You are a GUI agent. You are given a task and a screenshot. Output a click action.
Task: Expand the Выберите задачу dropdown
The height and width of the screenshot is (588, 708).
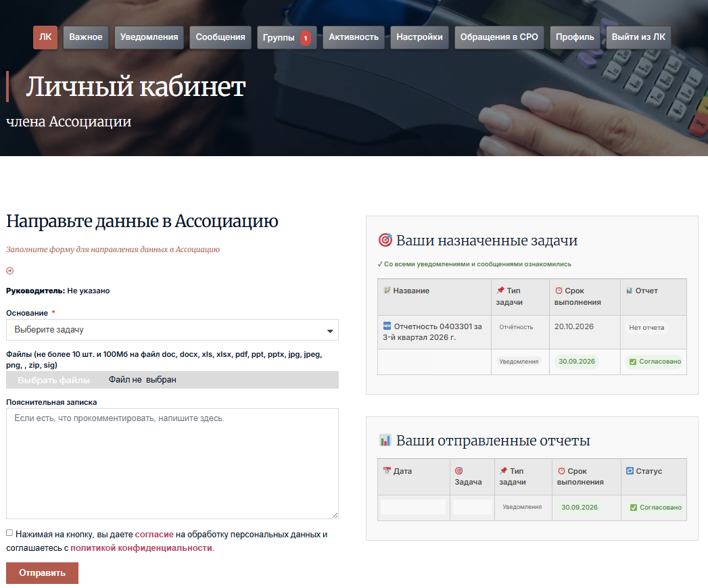[x=172, y=330]
